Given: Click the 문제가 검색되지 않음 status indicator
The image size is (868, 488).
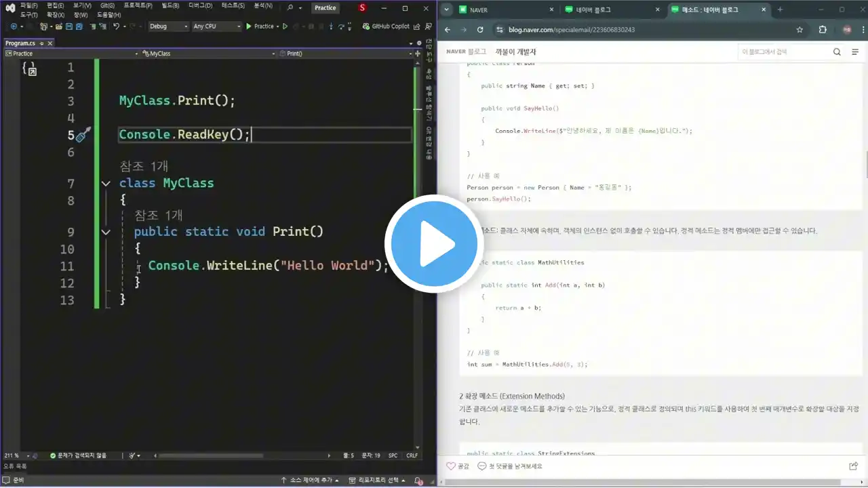Looking at the screenshot, I should [78, 455].
